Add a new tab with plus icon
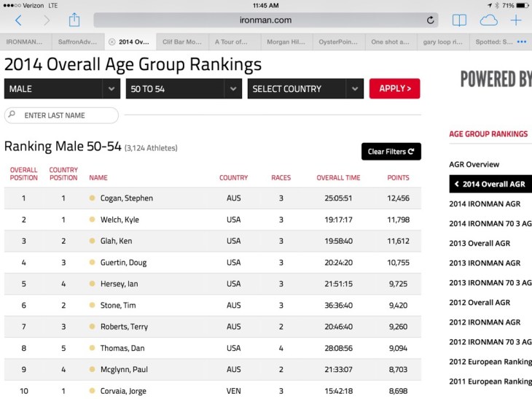 click(x=516, y=20)
